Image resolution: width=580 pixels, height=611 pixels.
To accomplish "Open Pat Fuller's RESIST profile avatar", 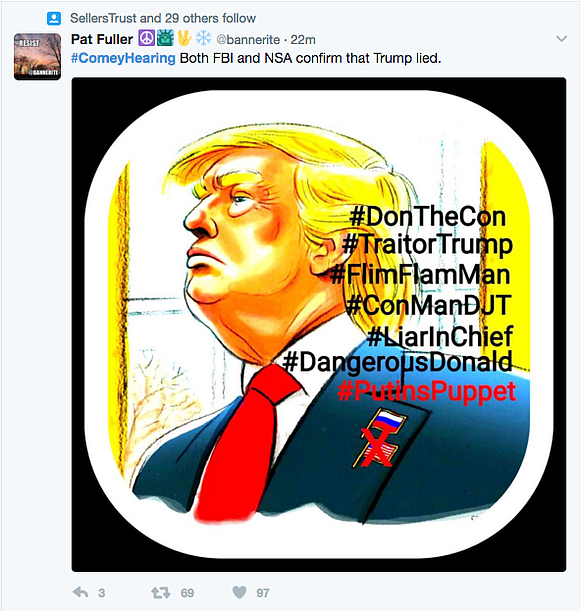I will click(x=37, y=57).
